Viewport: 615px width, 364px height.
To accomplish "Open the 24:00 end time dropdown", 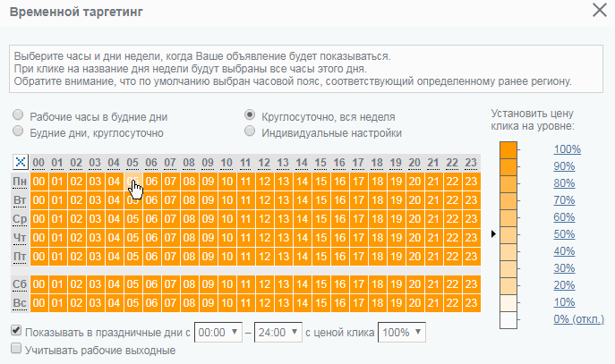I will [278, 333].
